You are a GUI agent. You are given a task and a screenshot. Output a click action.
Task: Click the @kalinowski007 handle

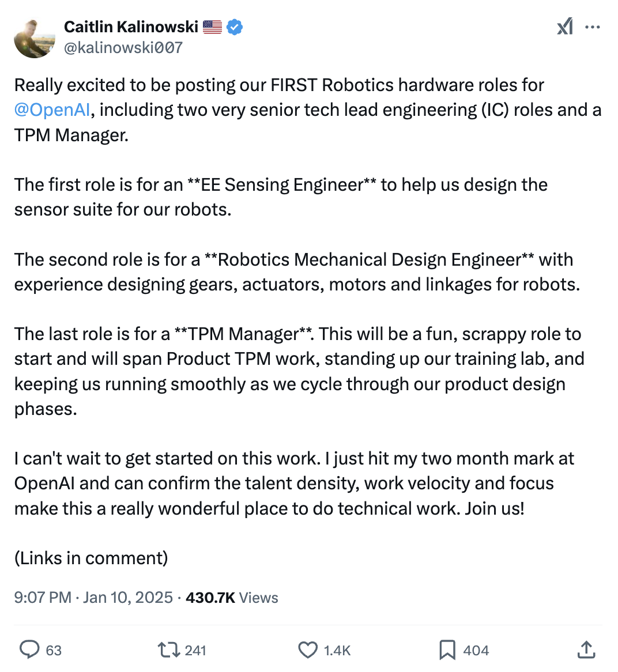click(x=123, y=47)
